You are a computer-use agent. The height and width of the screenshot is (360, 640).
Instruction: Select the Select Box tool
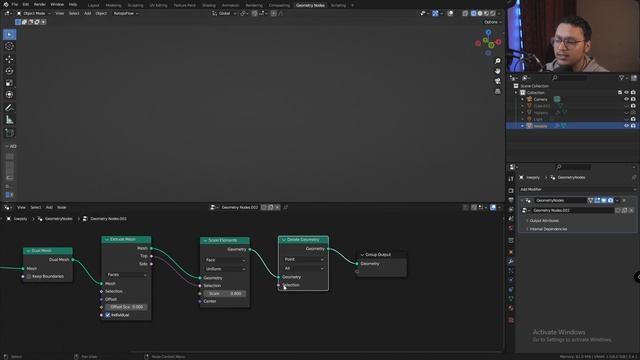(x=9, y=35)
